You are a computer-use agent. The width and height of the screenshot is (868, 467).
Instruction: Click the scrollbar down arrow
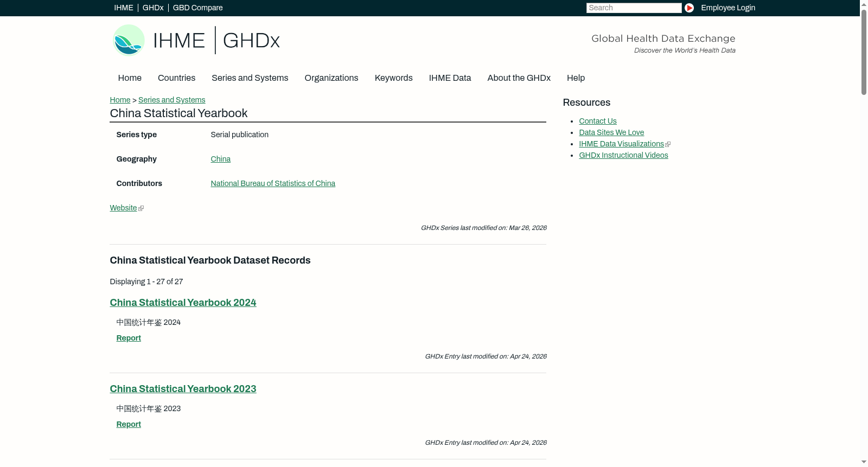864,462
